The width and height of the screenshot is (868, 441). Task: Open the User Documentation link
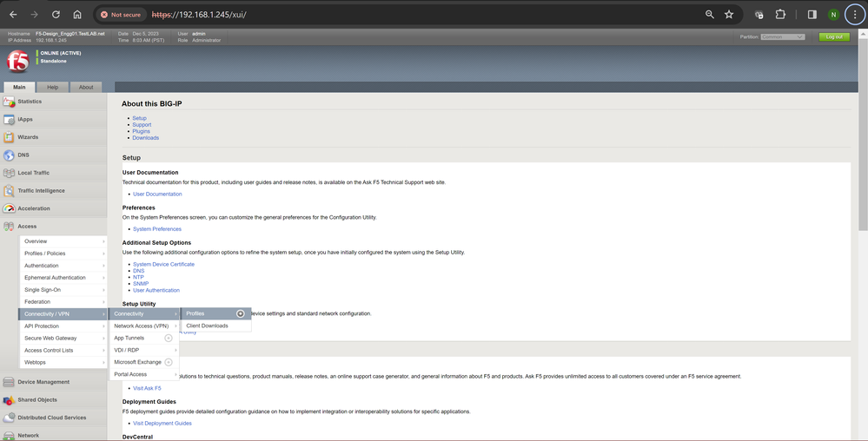coord(157,194)
